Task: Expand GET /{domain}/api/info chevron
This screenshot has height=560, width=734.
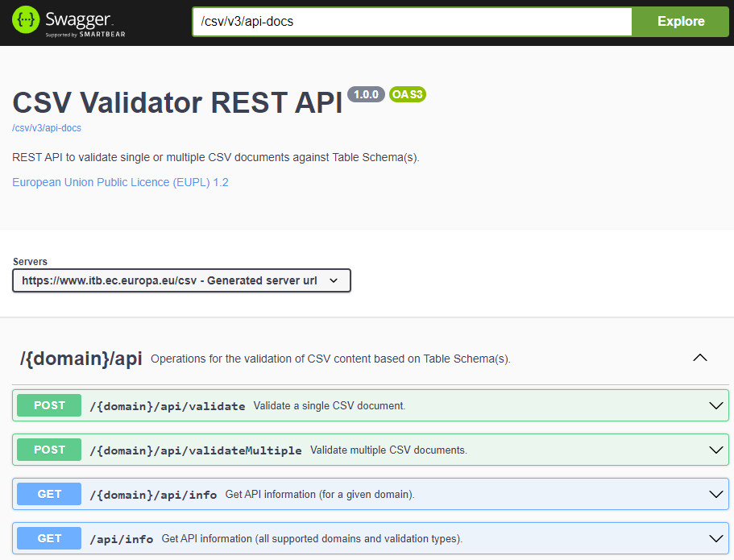Action: (x=715, y=494)
